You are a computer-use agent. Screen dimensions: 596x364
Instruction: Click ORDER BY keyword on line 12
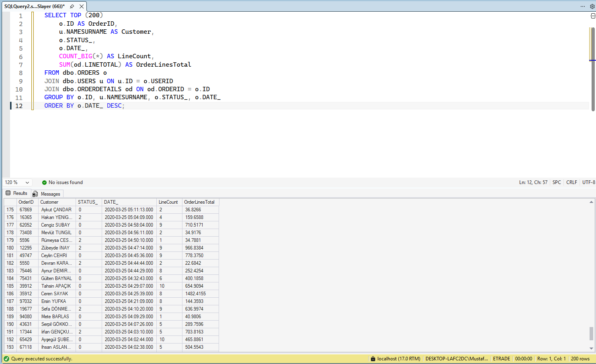[x=59, y=106]
